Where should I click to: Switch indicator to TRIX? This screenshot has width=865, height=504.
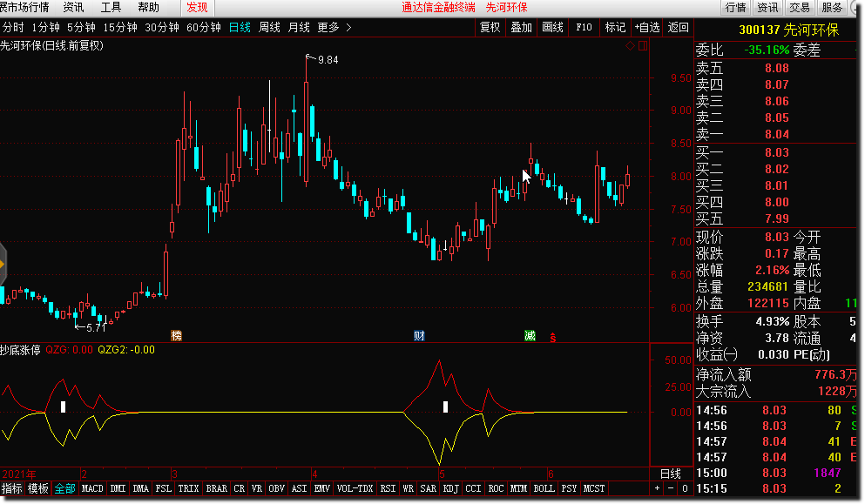188,488
